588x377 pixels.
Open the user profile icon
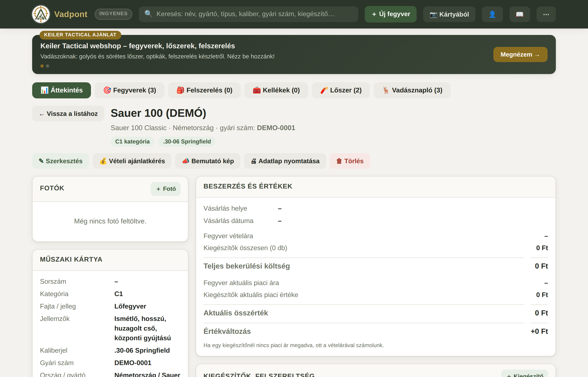click(x=492, y=14)
